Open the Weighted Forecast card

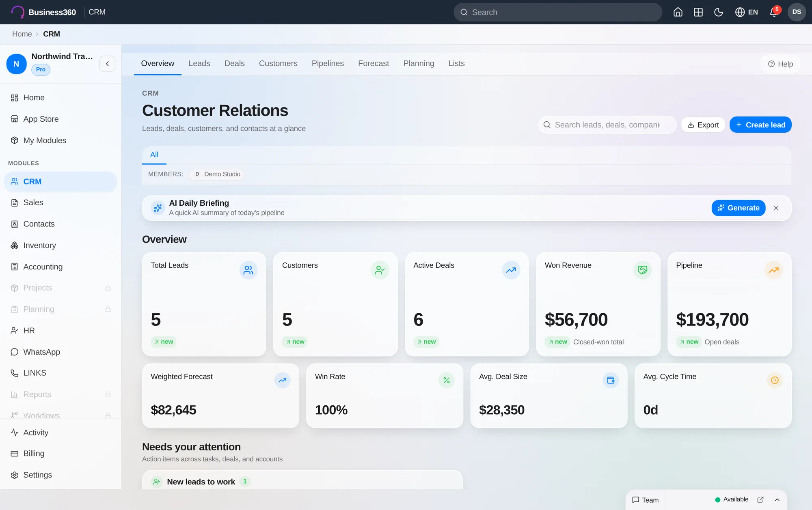220,396
